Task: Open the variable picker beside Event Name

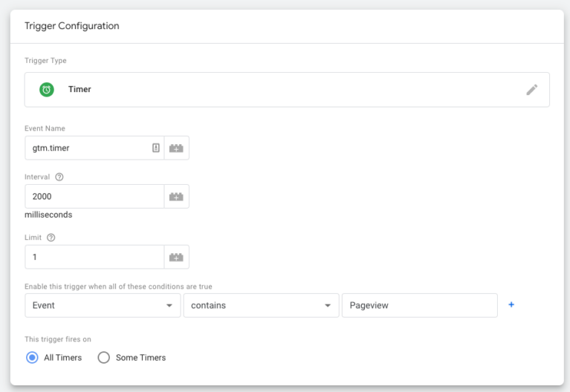Action: (176, 148)
